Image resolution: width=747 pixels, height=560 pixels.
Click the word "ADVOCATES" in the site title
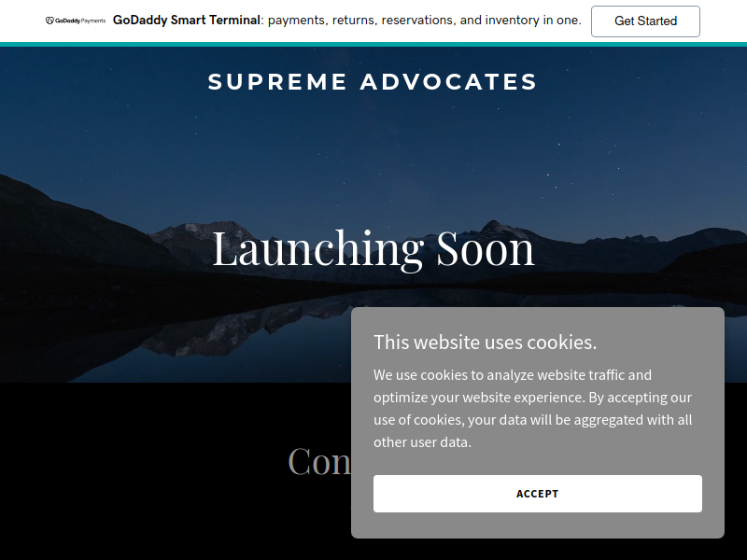pyautogui.click(x=449, y=81)
